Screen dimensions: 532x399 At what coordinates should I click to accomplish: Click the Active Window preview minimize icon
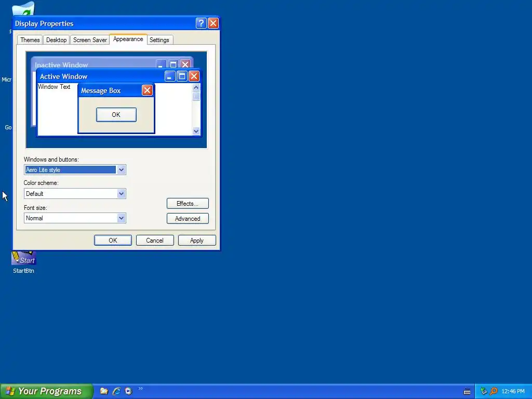[x=170, y=76]
